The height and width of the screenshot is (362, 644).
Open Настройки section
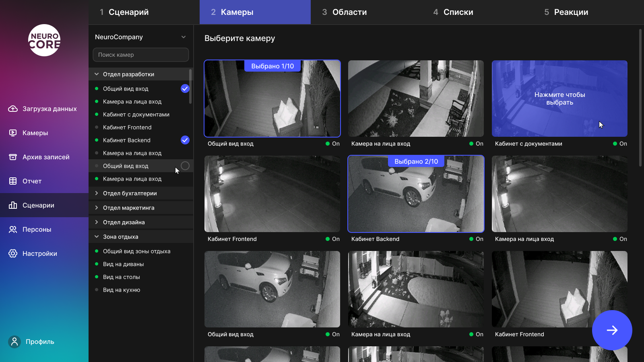44,253
